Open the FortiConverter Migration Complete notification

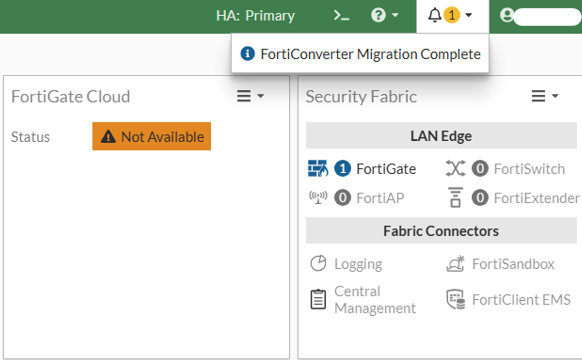pyautogui.click(x=360, y=54)
